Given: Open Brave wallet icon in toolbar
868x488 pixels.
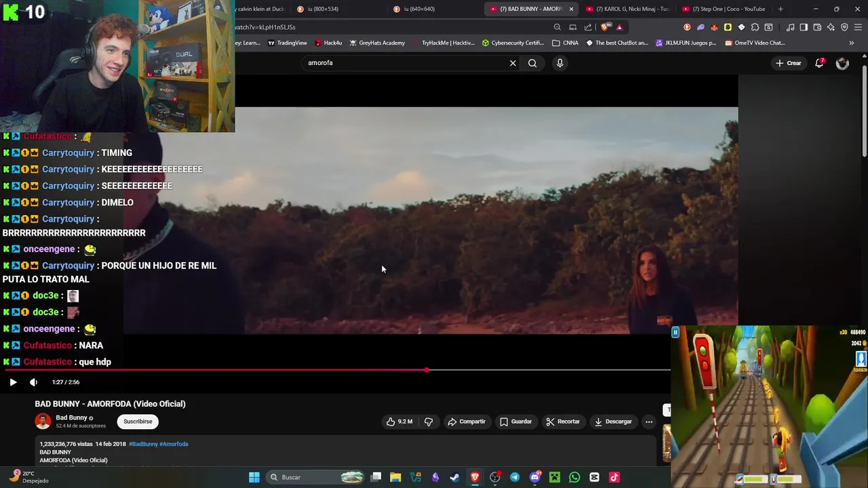Looking at the screenshot, I should click(x=817, y=27).
